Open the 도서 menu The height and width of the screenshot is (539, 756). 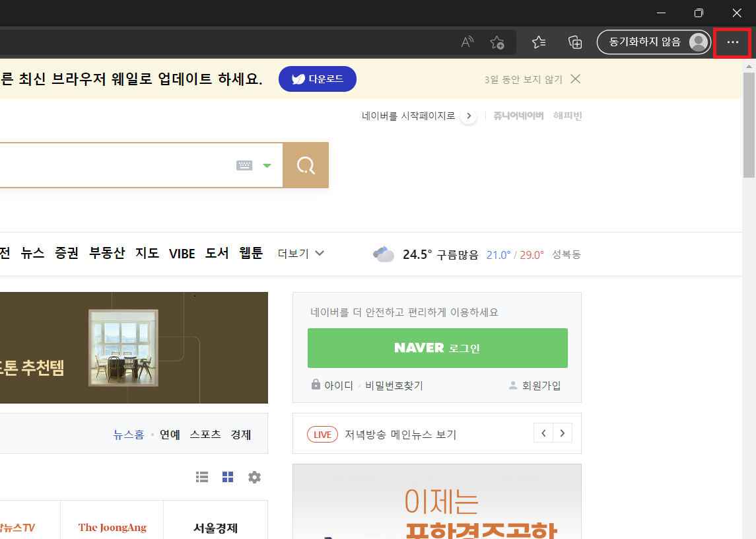click(x=217, y=254)
